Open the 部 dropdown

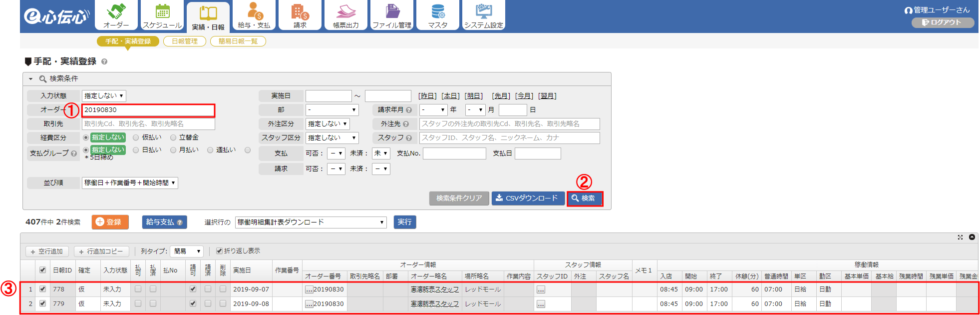pyautogui.click(x=332, y=109)
